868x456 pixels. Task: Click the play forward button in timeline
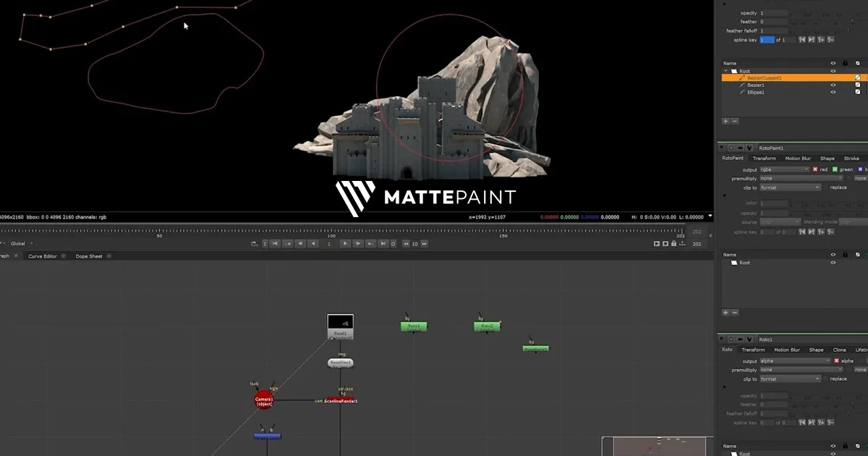click(345, 244)
